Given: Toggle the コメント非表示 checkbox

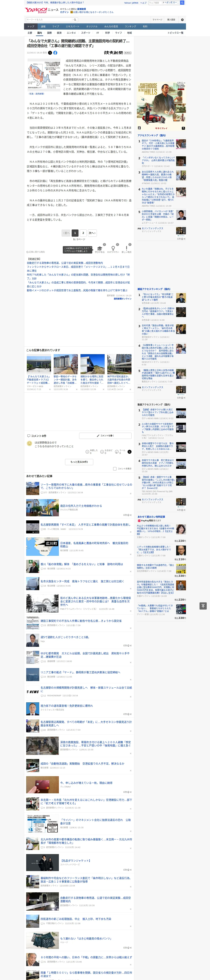Looking at the screenshot, I should pos(115,469).
